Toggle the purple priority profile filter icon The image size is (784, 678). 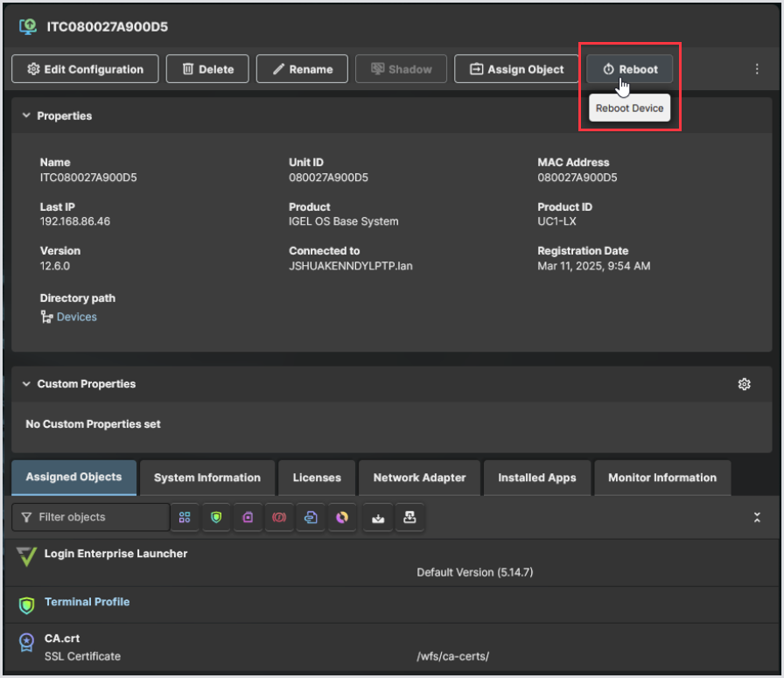tap(248, 518)
